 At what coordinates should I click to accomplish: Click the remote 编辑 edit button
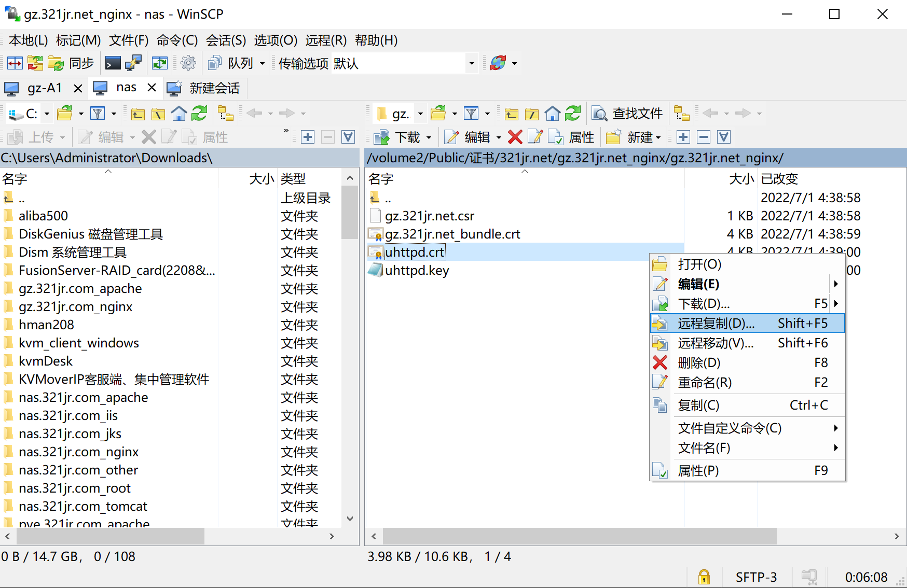pos(467,137)
